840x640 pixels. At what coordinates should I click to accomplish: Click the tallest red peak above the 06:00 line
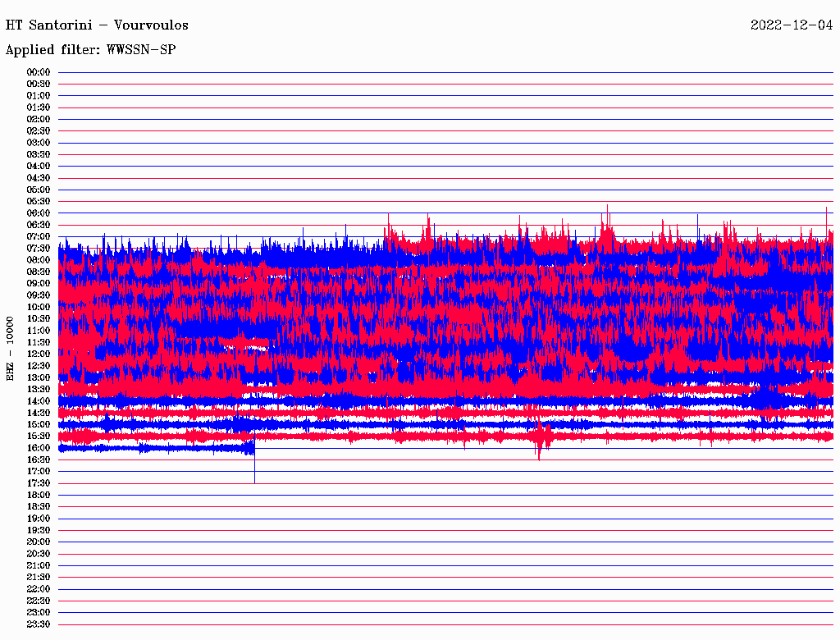coord(607,208)
